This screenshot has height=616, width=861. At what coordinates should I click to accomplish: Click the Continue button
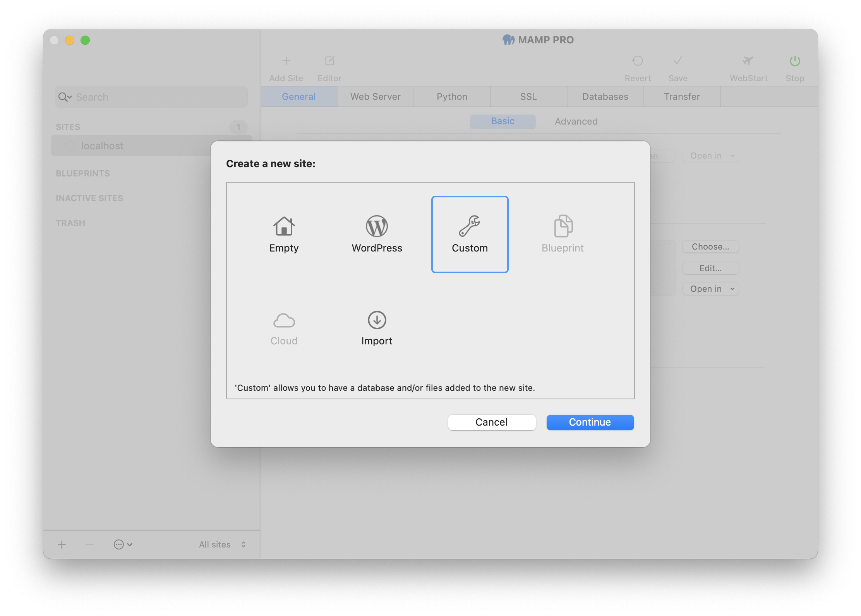(590, 421)
